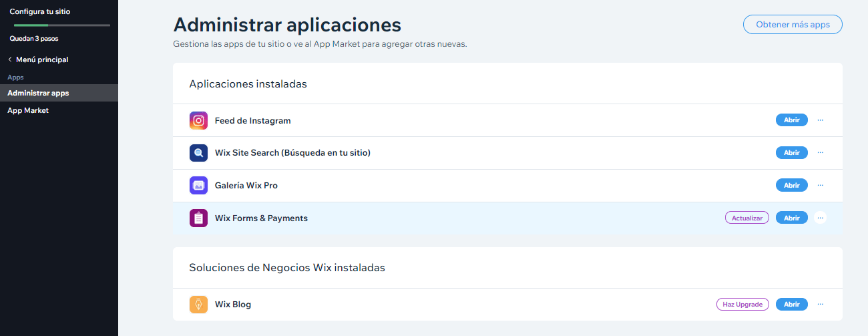Image resolution: width=868 pixels, height=336 pixels.
Task: Expand more actions menu for Galería Wix Pro
Action: 820,185
